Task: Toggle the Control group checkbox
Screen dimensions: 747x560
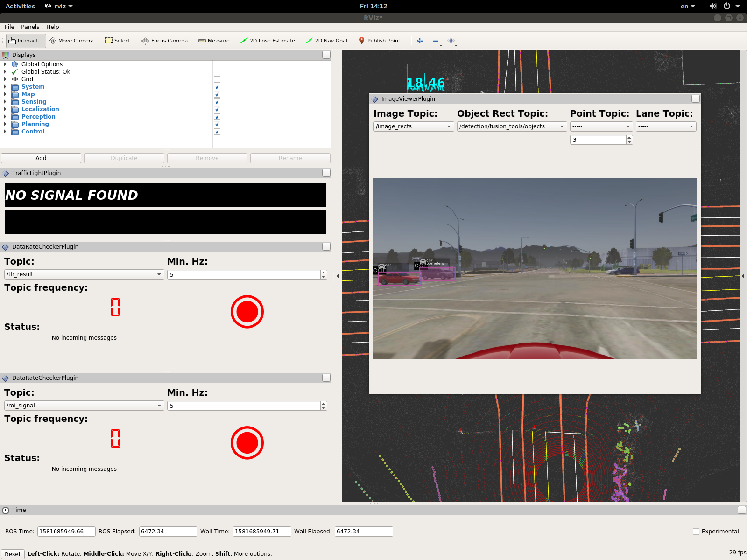Action: (217, 132)
